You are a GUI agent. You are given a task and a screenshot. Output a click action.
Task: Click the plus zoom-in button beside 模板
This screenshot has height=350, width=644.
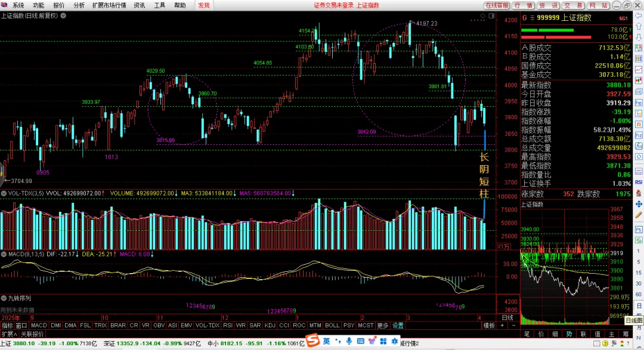[x=502, y=326]
